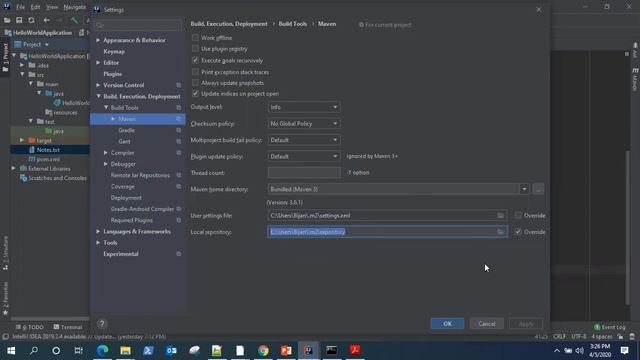The image size is (640, 360).
Task: Open the Windows Start menu
Action: click(x=11, y=350)
